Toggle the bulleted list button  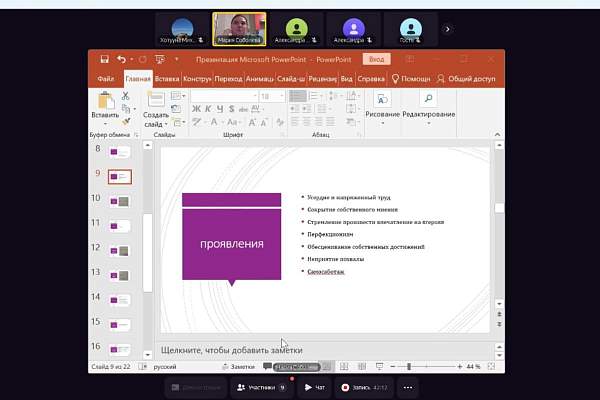297,96
